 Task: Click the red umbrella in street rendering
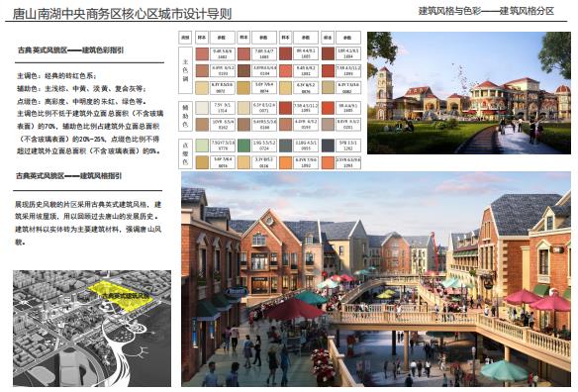295,309
